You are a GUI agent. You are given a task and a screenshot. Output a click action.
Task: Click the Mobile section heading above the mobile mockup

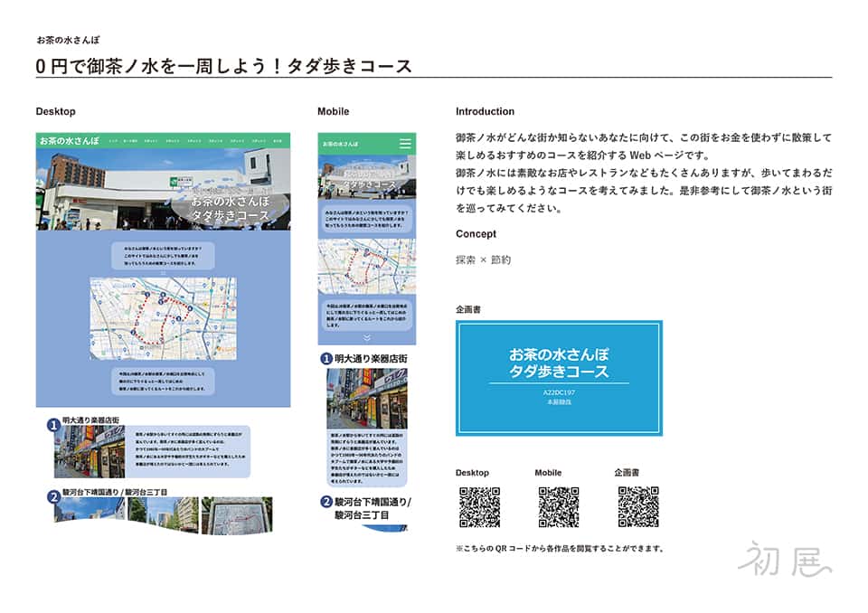click(334, 111)
